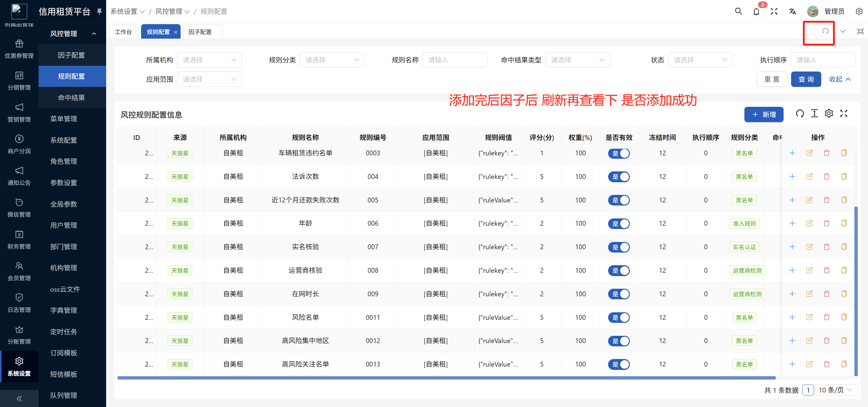Viewport: 868px width, 407px height.
Task: Open the search icon in header
Action: [x=738, y=11]
